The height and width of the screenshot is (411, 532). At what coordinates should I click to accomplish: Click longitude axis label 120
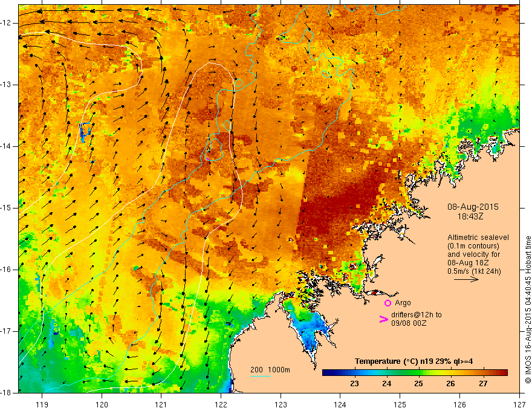click(102, 404)
